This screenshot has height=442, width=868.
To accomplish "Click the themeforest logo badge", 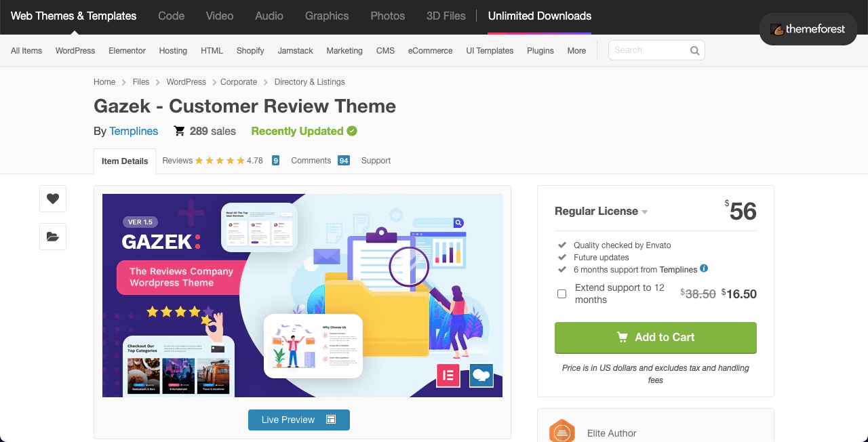I will click(x=808, y=29).
